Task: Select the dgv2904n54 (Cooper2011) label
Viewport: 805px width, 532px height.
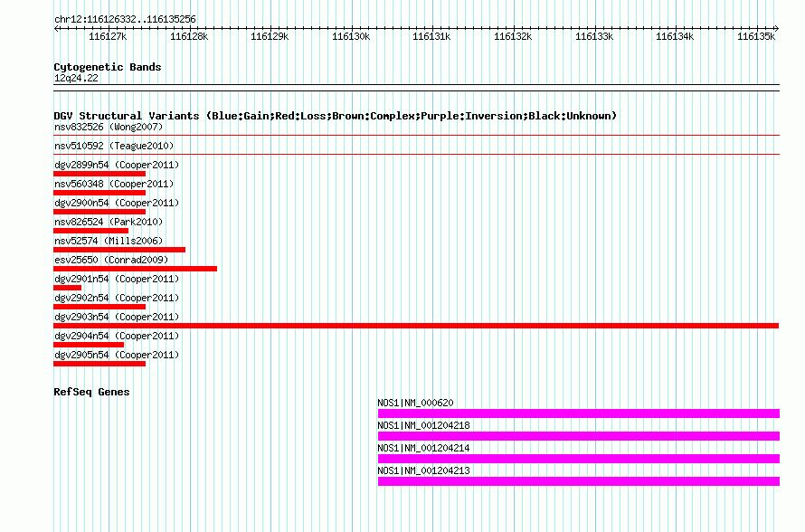Action: coord(117,336)
